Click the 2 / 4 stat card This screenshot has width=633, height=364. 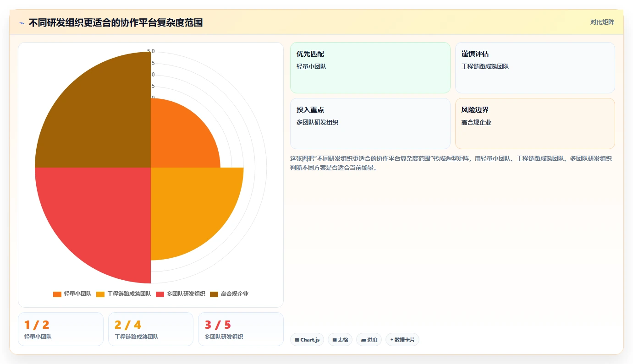click(x=151, y=329)
